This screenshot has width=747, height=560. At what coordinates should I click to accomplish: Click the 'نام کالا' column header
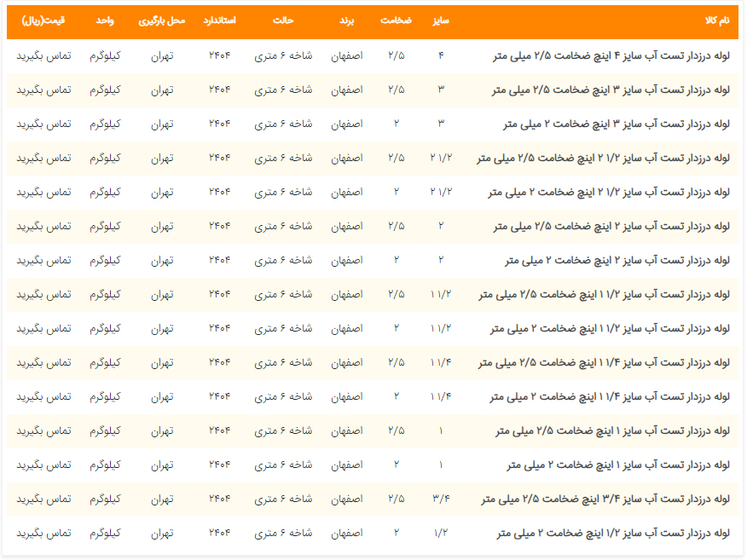717,20
